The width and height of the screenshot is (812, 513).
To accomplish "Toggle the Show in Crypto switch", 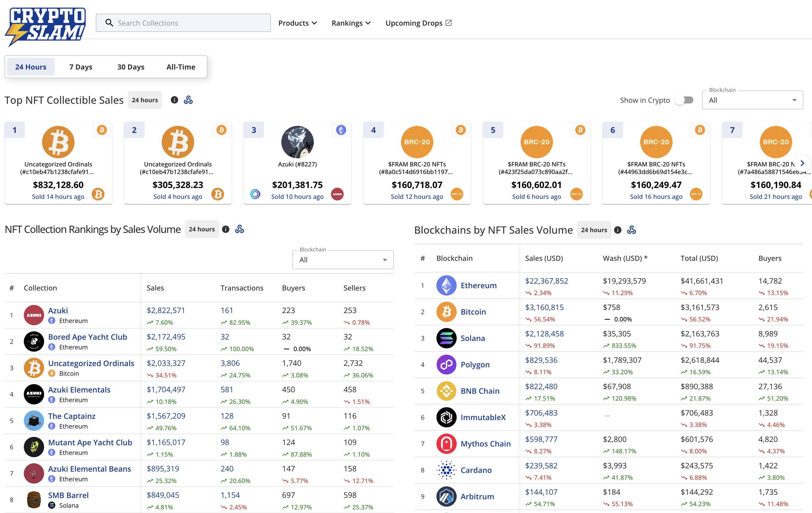I will coord(685,100).
